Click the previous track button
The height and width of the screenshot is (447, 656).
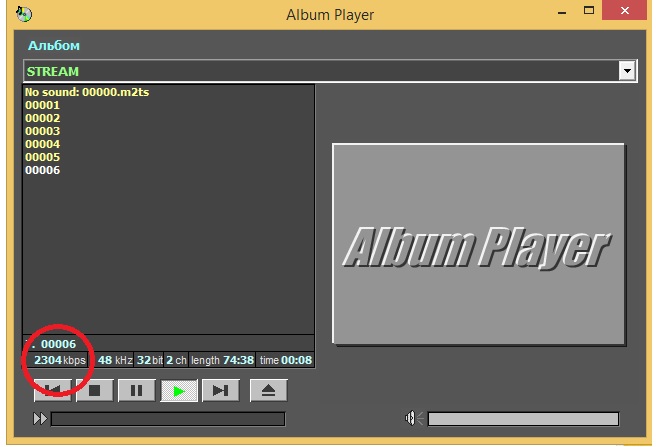53,390
